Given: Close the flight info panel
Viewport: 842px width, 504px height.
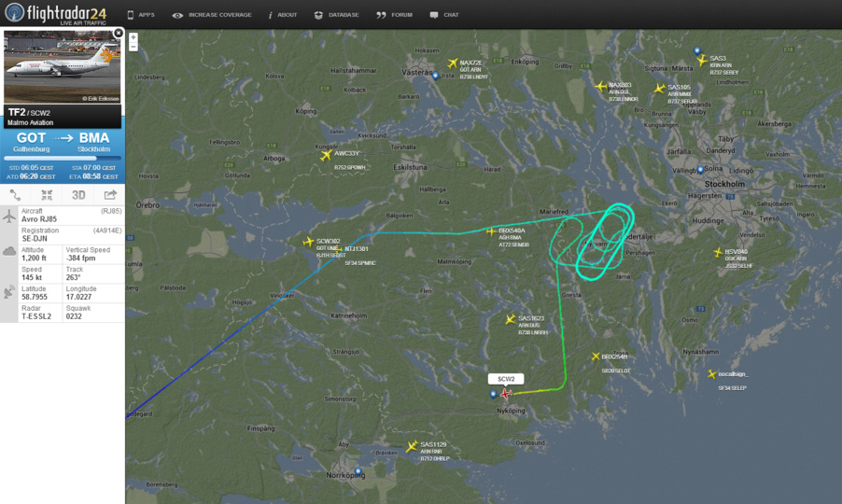Looking at the screenshot, I should coord(119,34).
